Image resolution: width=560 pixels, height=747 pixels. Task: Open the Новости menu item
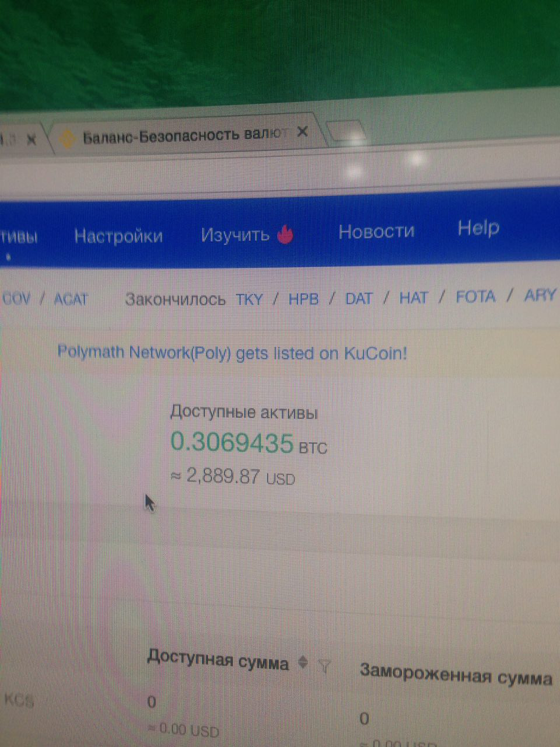click(x=376, y=231)
